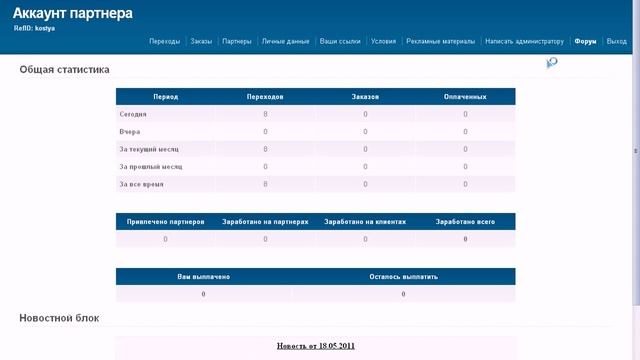Click the value under Вам выплачено
Image resolution: width=640 pixels, height=360 pixels.
point(203,294)
